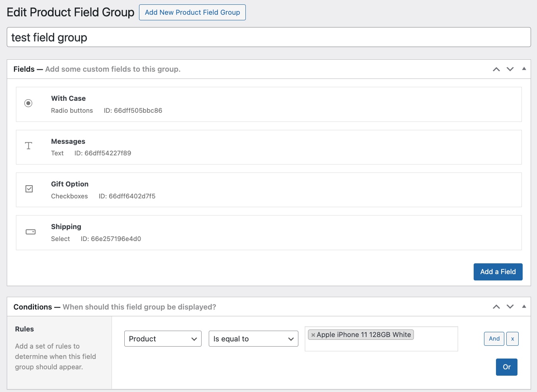Image resolution: width=537 pixels, height=392 pixels.
Task: Click the checkbox icon for Gift Option
Action: 29,189
